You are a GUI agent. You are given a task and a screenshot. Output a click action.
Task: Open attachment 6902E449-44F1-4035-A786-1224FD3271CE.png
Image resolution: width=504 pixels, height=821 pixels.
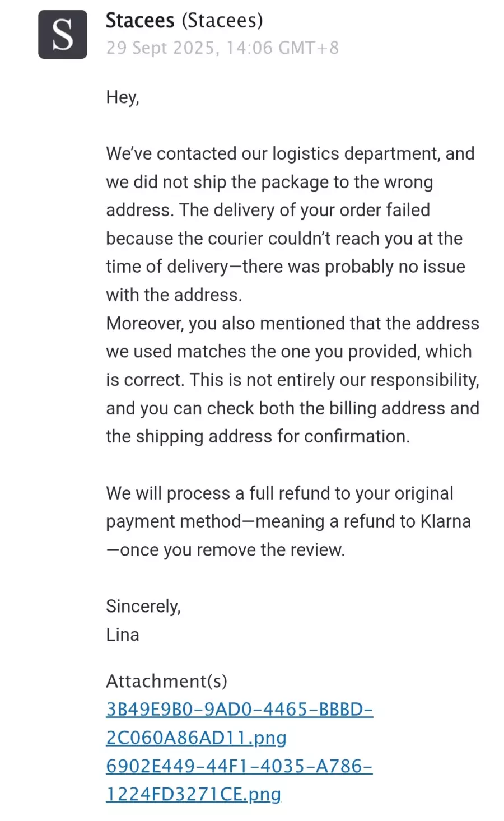pos(239,766)
